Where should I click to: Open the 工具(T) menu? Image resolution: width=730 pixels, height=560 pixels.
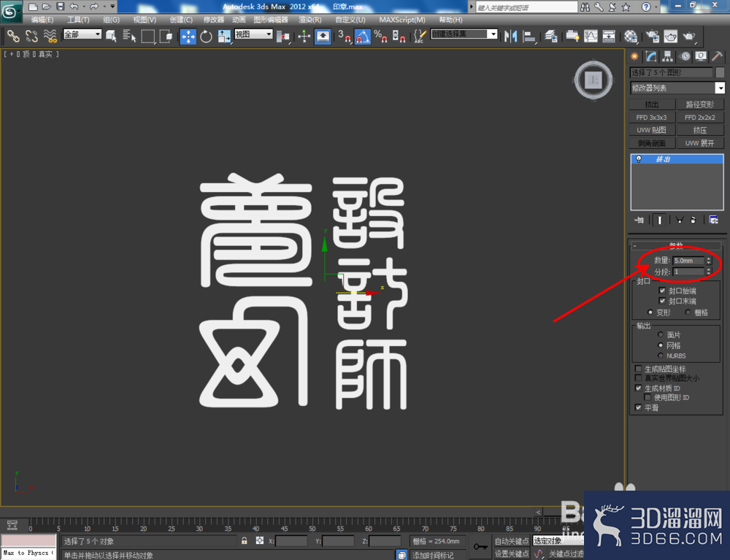(78, 20)
